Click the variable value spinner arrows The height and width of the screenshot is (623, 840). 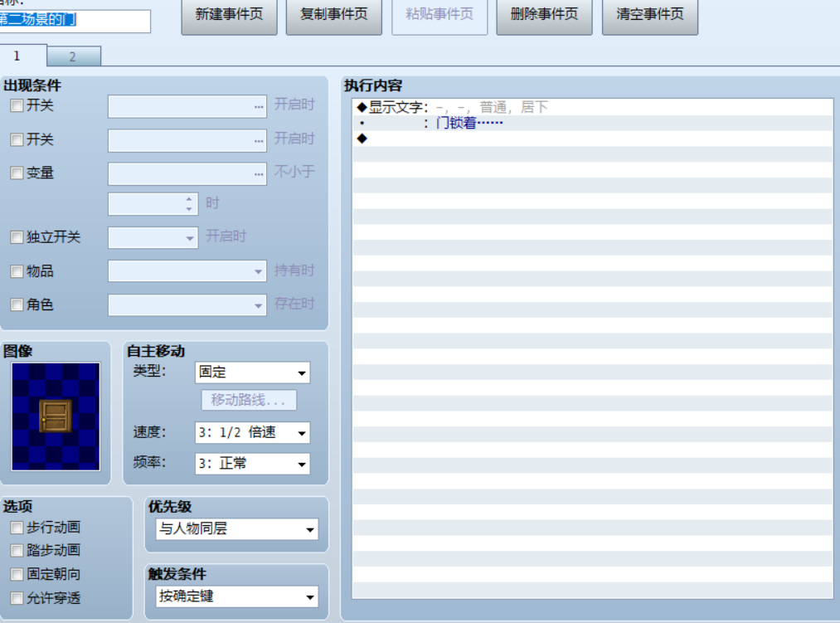pyautogui.click(x=188, y=204)
